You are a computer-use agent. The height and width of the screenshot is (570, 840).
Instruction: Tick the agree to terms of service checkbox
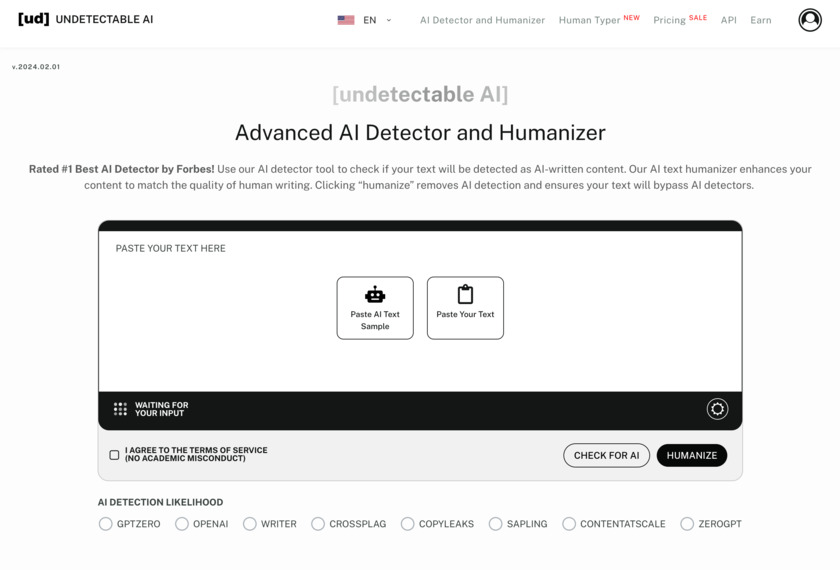coord(114,455)
